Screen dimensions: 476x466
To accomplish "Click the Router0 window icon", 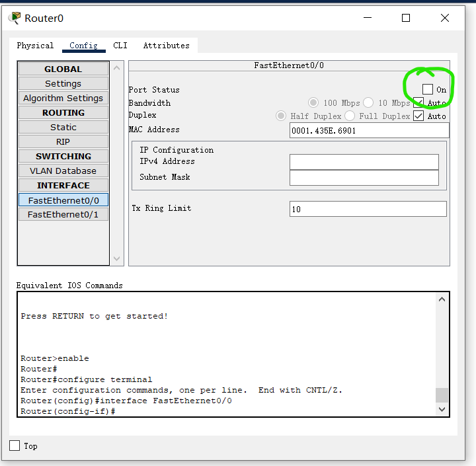I will coord(15,18).
